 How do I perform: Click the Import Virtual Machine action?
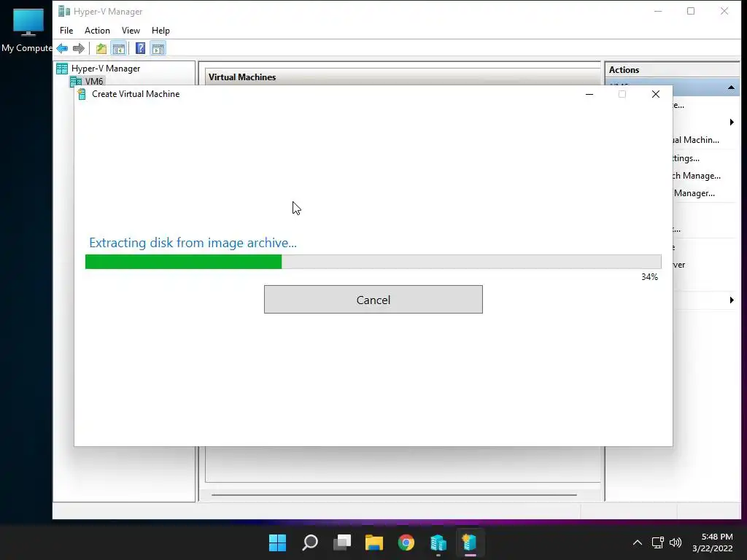pyautogui.click(x=695, y=140)
